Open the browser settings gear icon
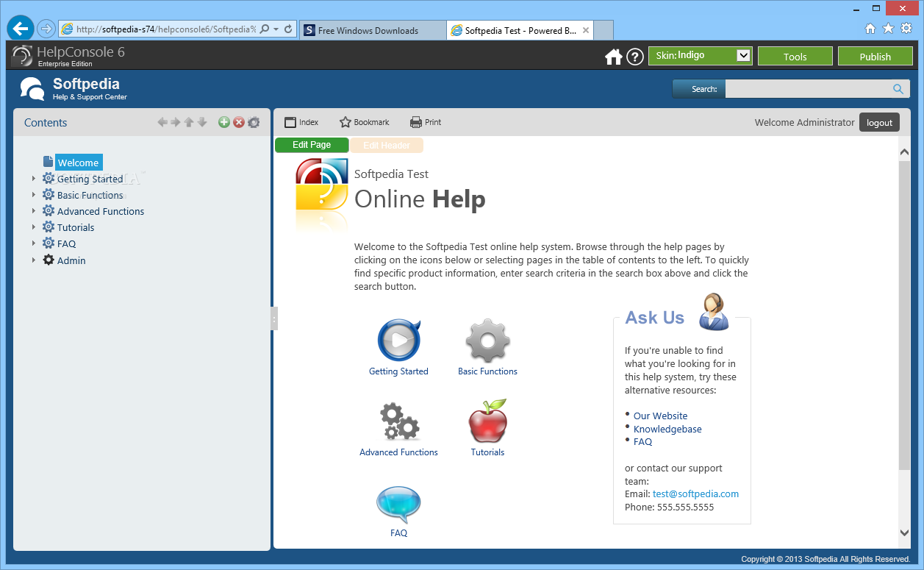 click(x=906, y=29)
